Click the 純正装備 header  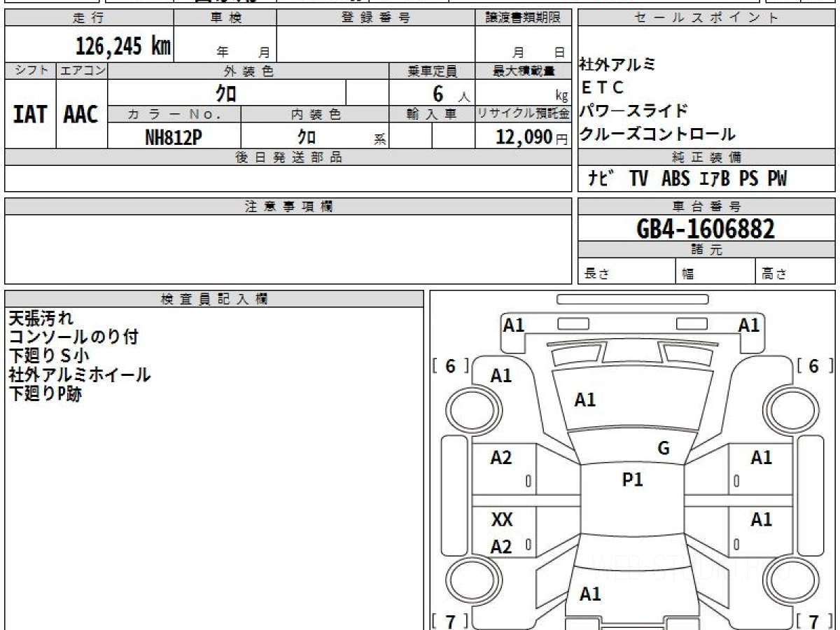tap(706, 157)
